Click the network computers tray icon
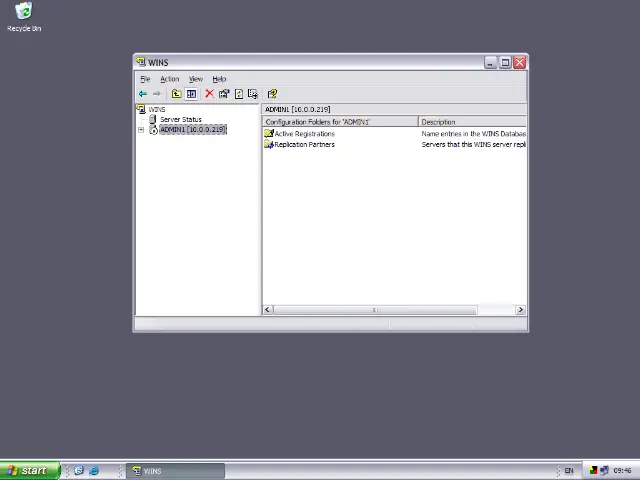 point(604,471)
